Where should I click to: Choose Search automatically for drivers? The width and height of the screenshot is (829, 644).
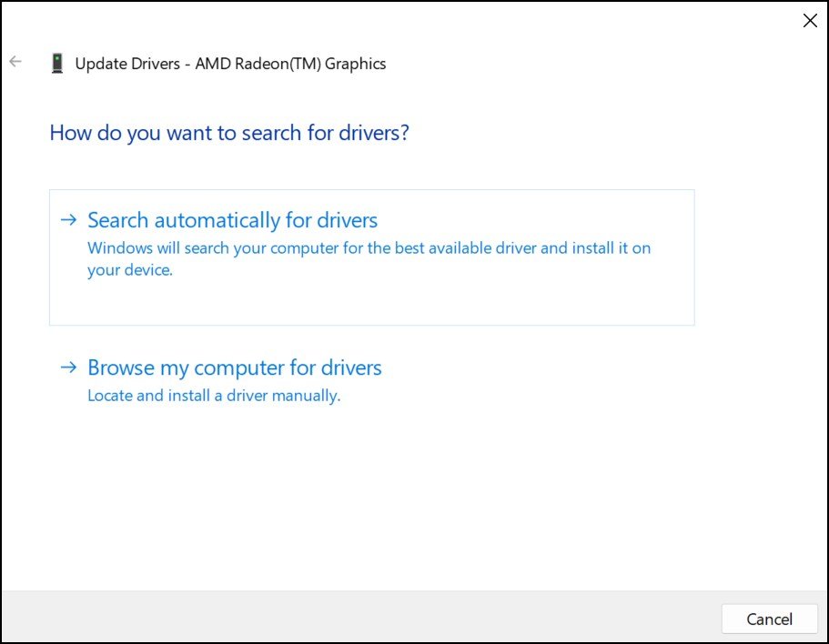[x=371, y=257]
